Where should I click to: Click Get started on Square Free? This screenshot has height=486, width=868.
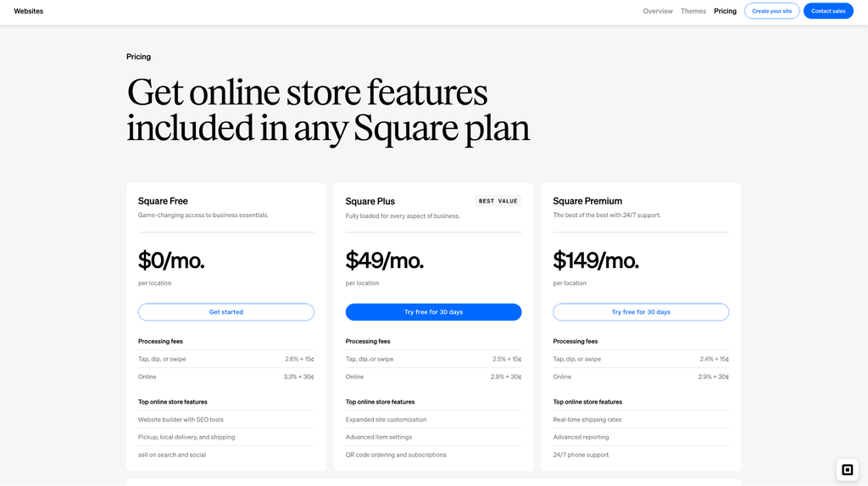(x=225, y=312)
